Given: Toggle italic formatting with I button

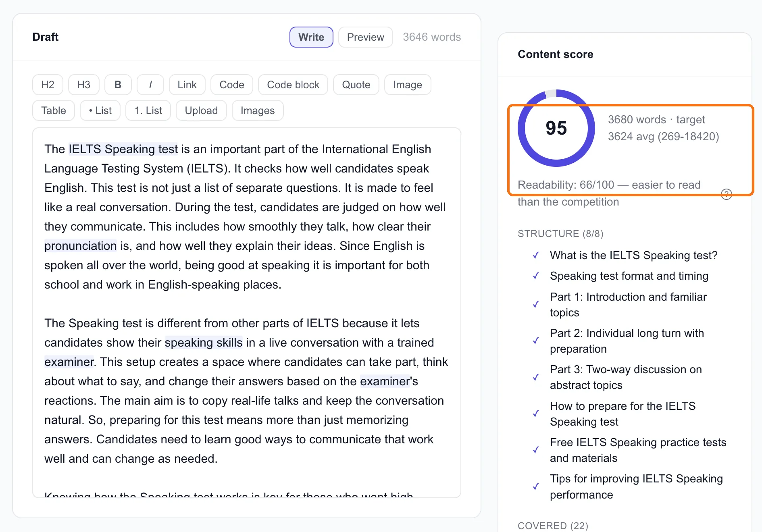Looking at the screenshot, I should click(x=150, y=85).
